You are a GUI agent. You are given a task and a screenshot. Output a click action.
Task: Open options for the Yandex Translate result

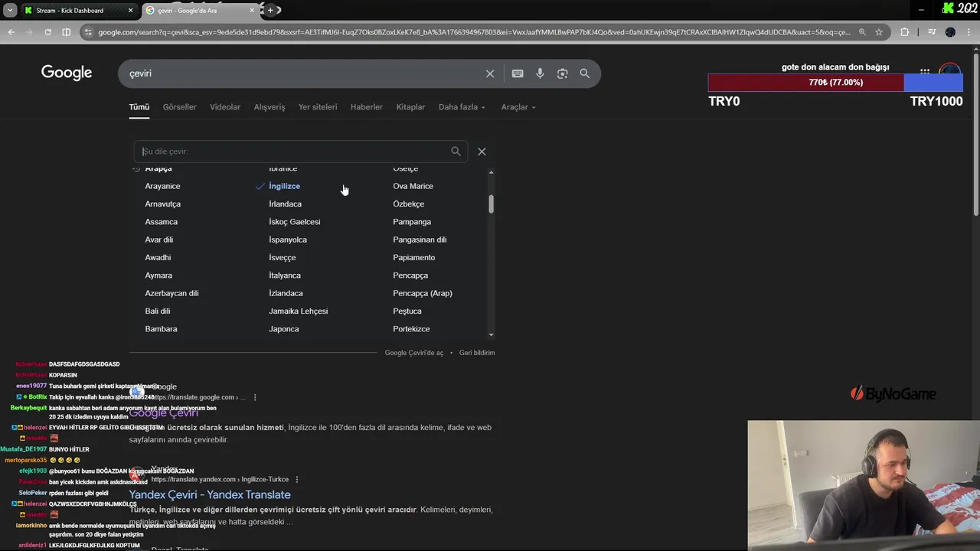[x=297, y=479]
